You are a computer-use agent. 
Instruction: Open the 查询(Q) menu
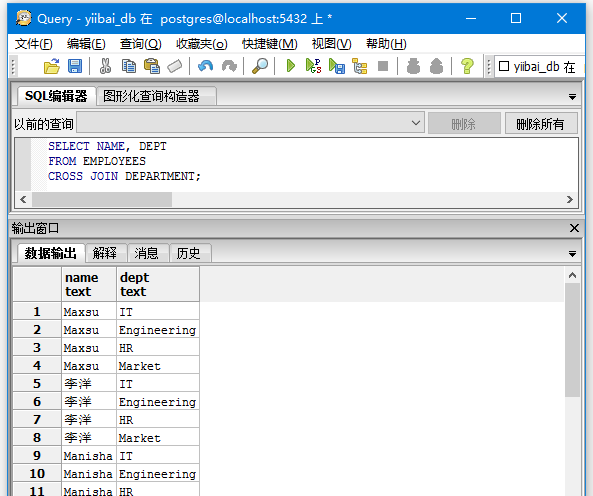point(140,44)
